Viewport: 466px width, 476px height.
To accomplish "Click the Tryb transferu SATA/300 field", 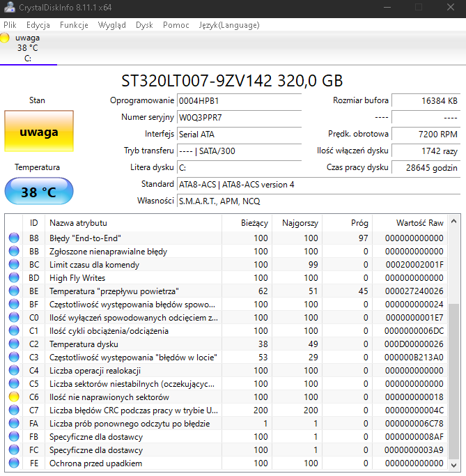I will [x=239, y=151].
